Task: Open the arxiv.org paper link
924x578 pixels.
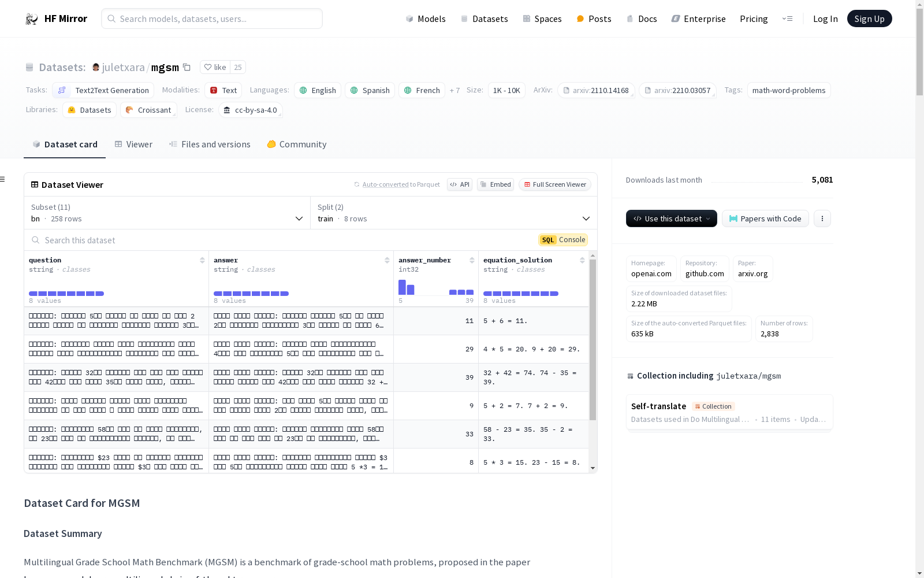Action: tap(753, 269)
